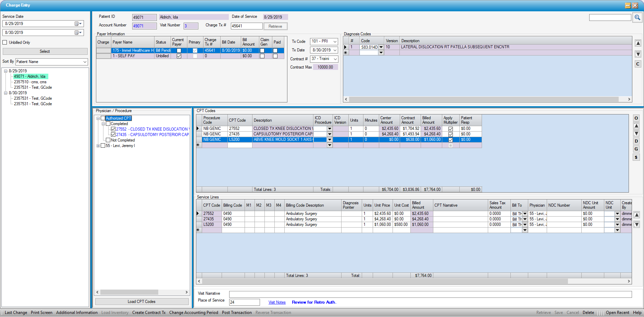Click the O button beside CPT Codes grid
This screenshot has height=317, width=644.
[x=636, y=118]
